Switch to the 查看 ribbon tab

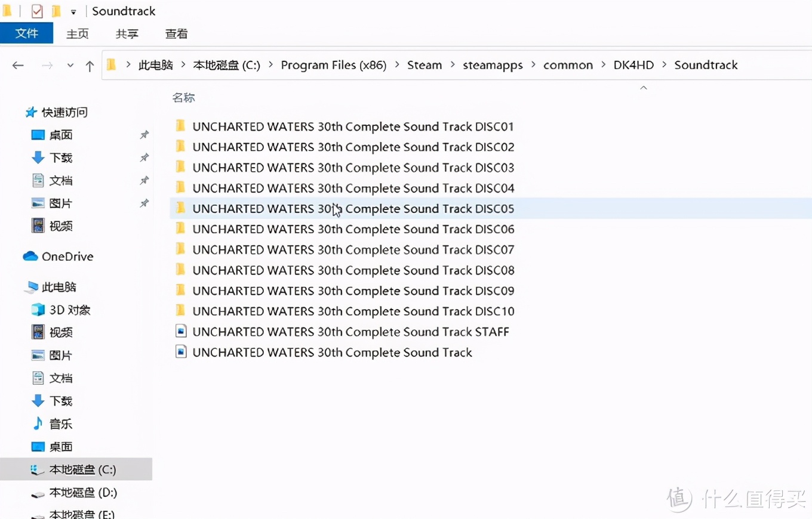[176, 34]
